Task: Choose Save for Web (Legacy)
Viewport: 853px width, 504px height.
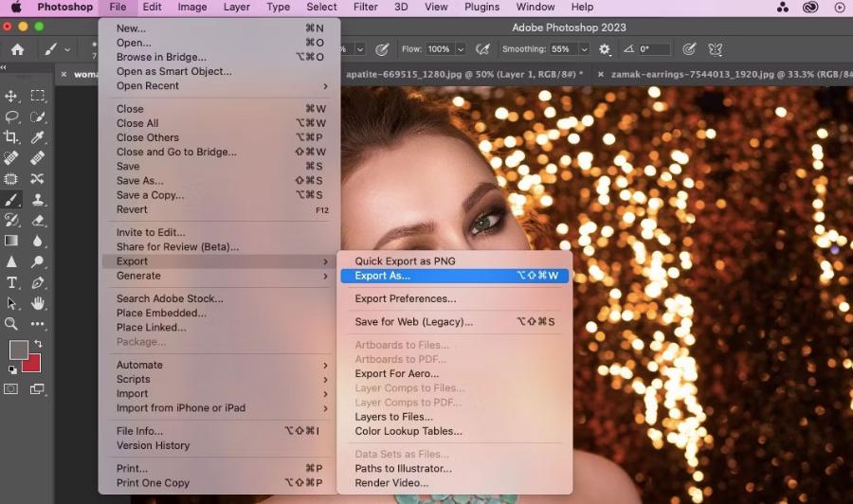Action: click(x=413, y=322)
